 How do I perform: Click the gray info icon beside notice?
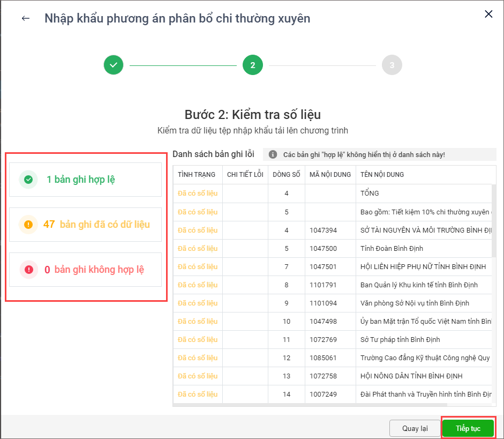coord(273,154)
